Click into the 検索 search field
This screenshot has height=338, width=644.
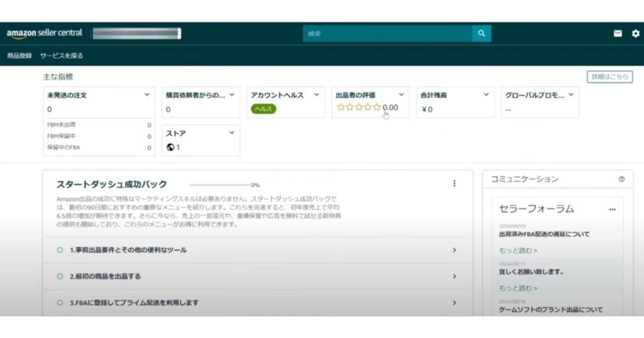click(x=387, y=33)
